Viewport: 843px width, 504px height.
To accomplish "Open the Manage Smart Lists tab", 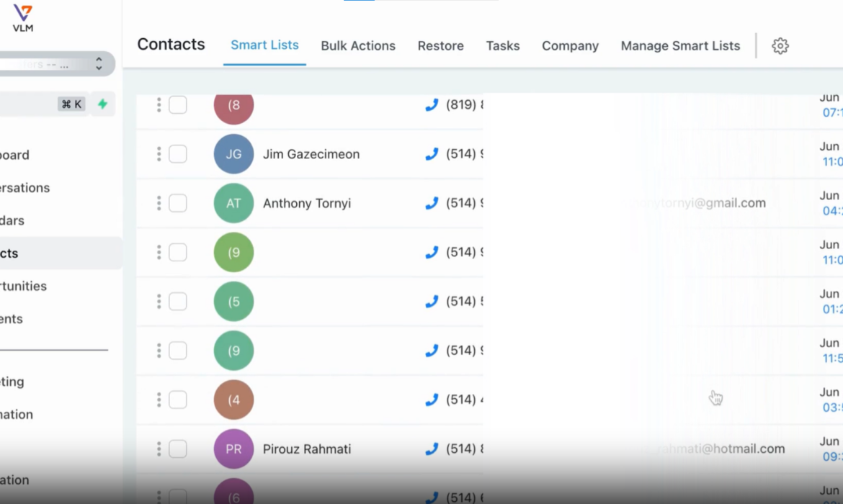I will click(x=680, y=46).
